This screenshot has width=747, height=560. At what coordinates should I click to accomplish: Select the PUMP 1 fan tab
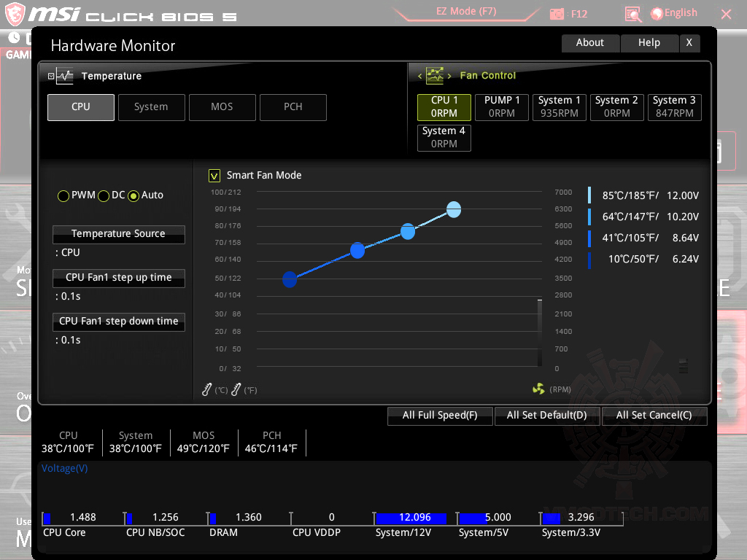(x=501, y=106)
